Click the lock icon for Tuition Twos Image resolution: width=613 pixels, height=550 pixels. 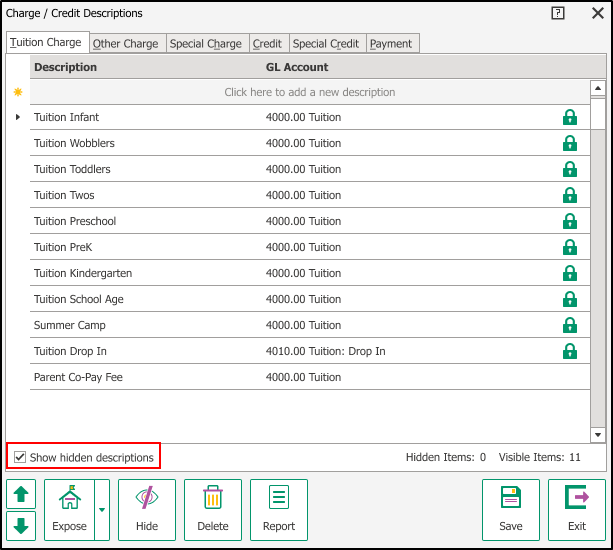click(570, 195)
